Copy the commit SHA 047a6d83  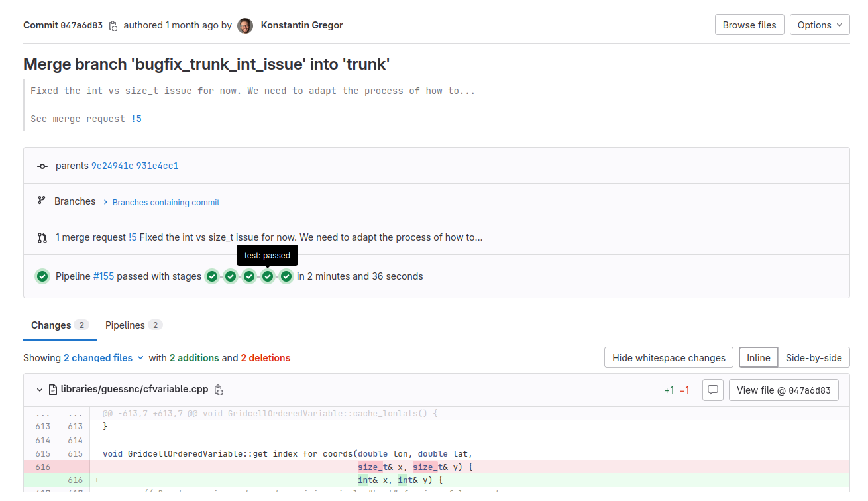tap(113, 26)
